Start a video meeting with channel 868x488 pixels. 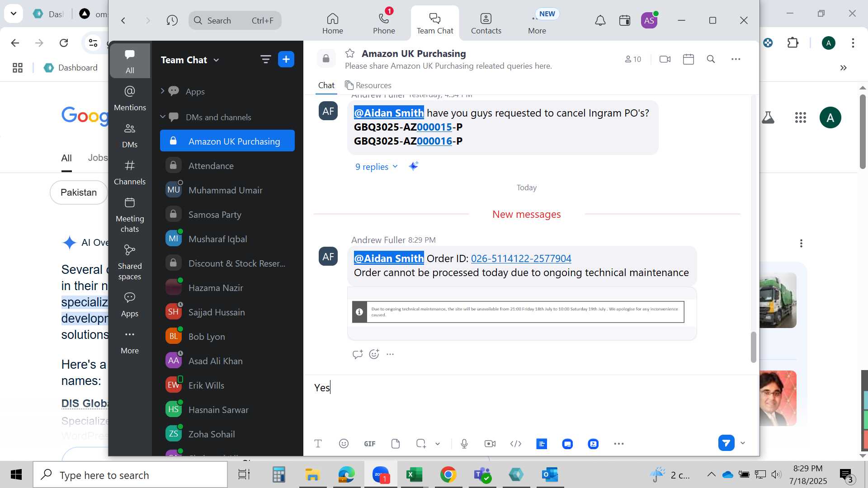click(x=665, y=59)
